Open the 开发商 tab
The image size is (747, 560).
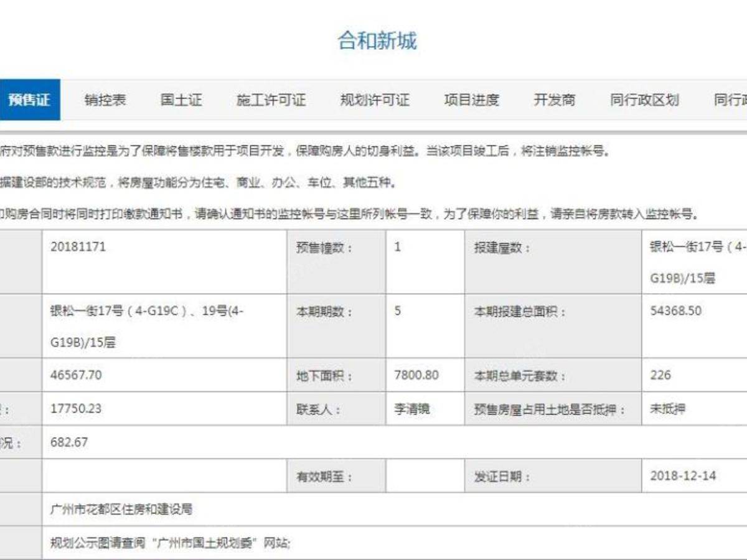click(x=554, y=100)
